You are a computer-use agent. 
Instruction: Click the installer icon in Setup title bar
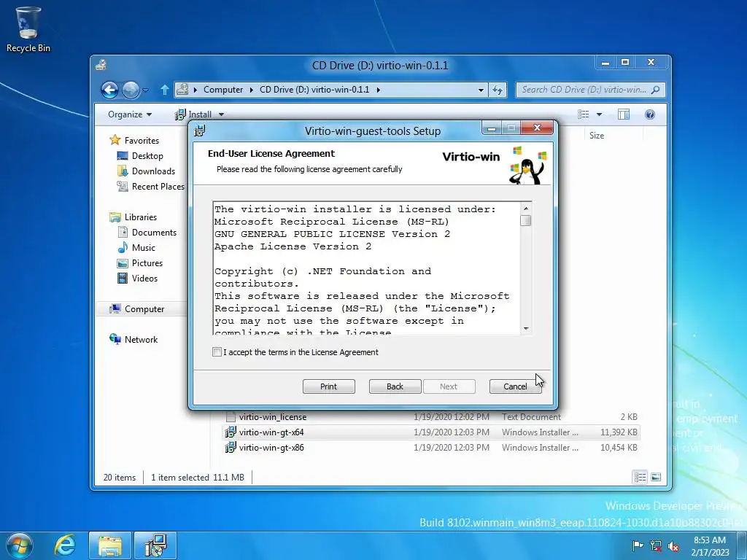pos(200,131)
